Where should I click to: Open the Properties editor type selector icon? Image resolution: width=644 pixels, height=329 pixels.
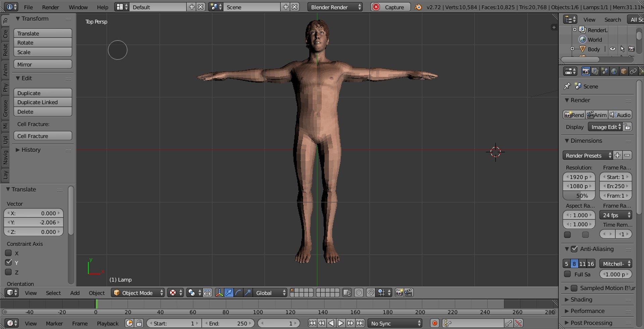coord(570,71)
